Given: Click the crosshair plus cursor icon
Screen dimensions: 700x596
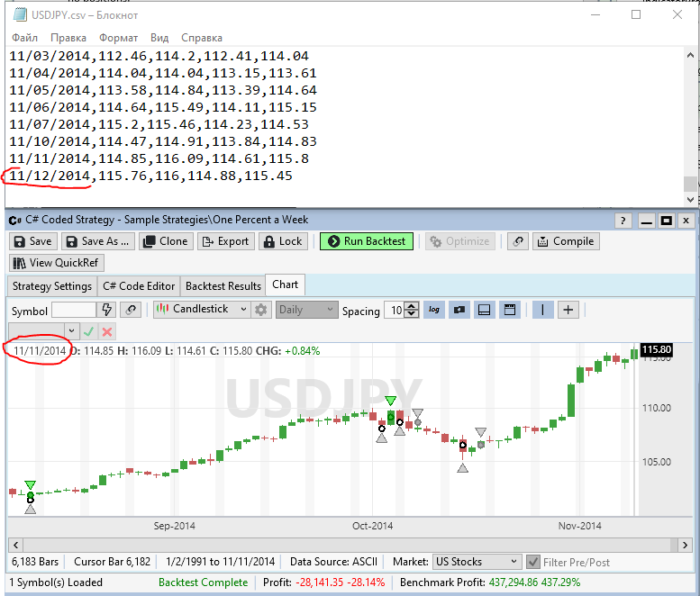Looking at the screenshot, I should pyautogui.click(x=568, y=310).
